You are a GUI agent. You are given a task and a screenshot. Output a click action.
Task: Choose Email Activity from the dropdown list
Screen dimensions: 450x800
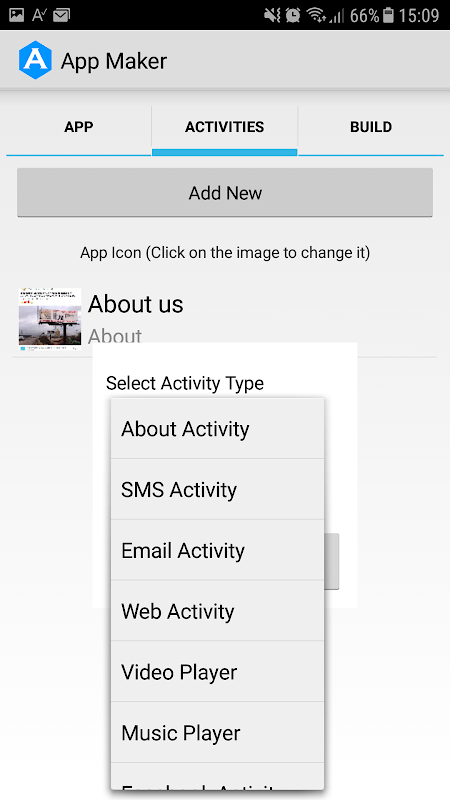(217, 550)
